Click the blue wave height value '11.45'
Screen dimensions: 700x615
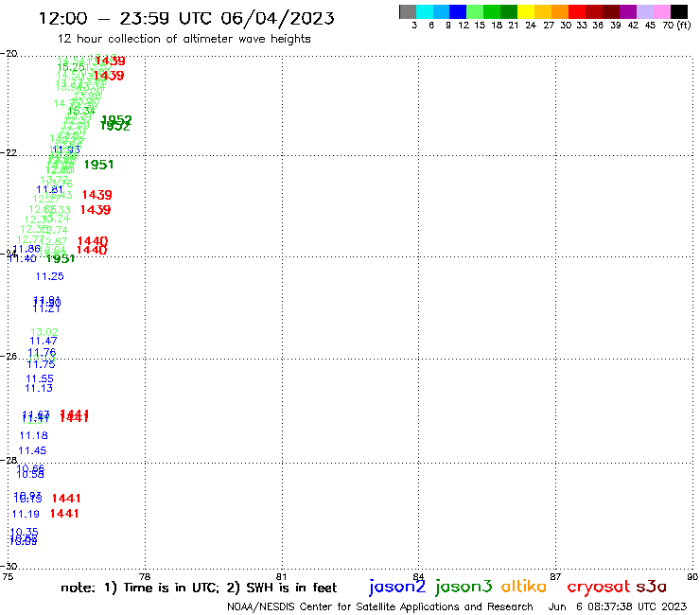coord(32,450)
